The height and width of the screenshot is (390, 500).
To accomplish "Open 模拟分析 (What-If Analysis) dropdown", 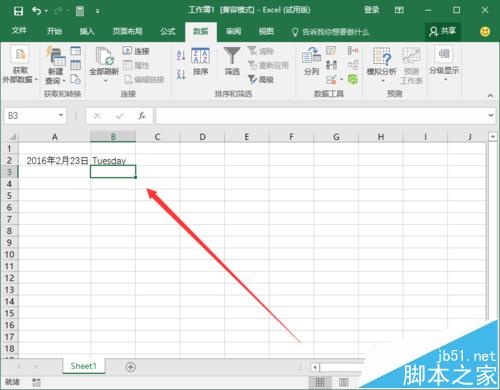I will [382, 65].
